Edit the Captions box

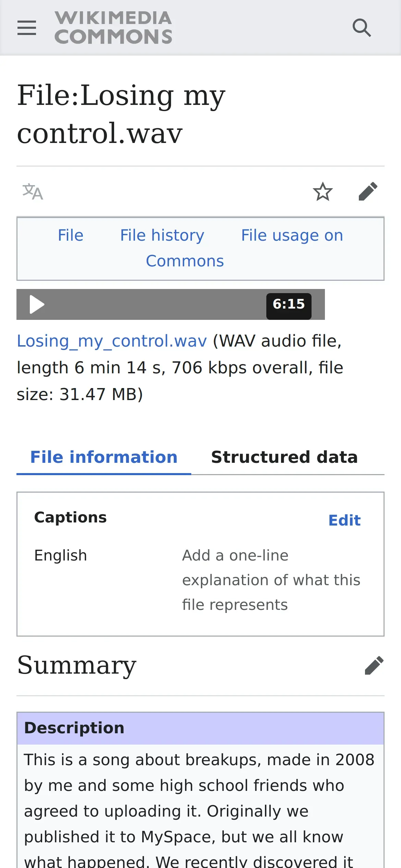point(344,520)
